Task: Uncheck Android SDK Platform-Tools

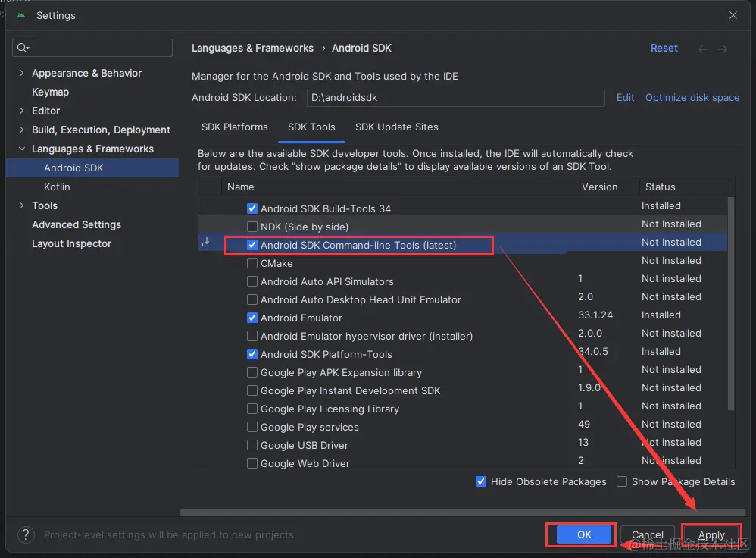Action: (251, 354)
